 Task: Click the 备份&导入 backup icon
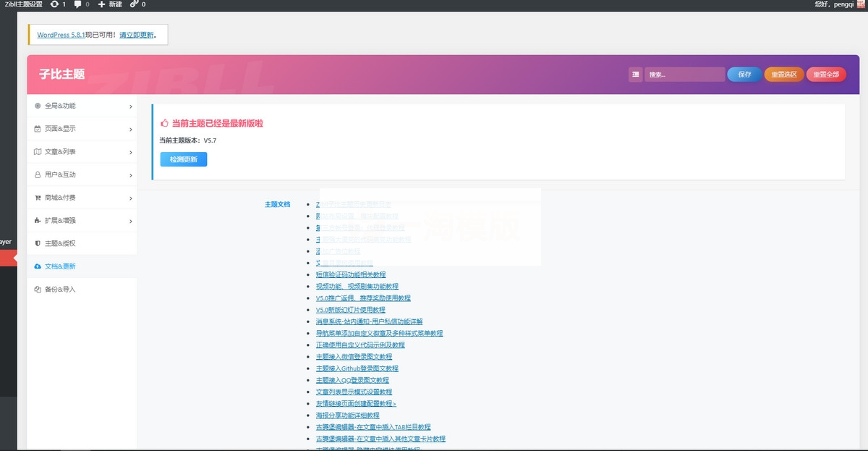(x=37, y=289)
